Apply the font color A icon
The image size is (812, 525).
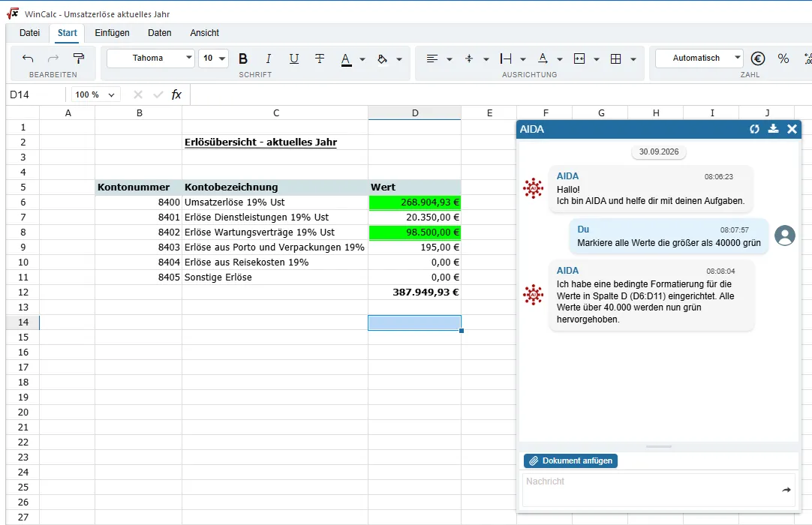tap(347, 59)
